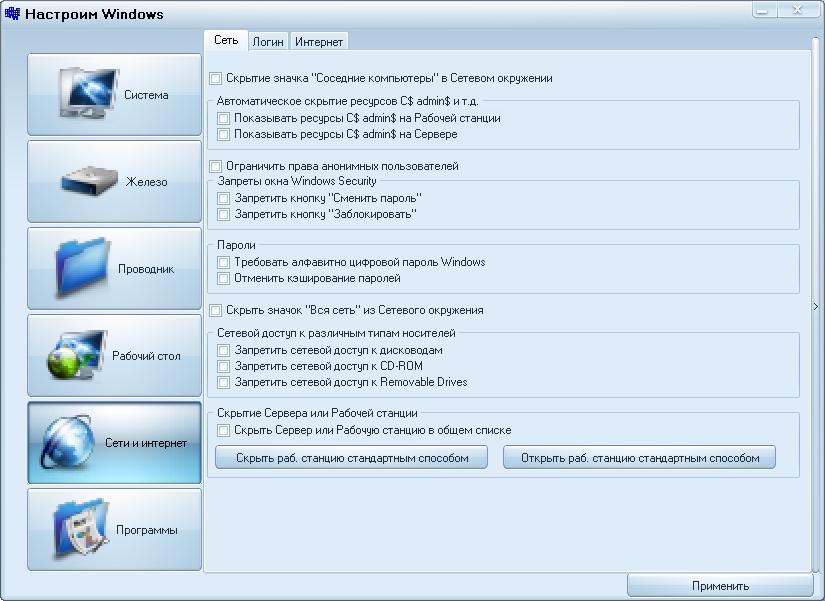Screen dimensions: 825x601
Task: Switch to the Сеть tab
Action: (226, 40)
